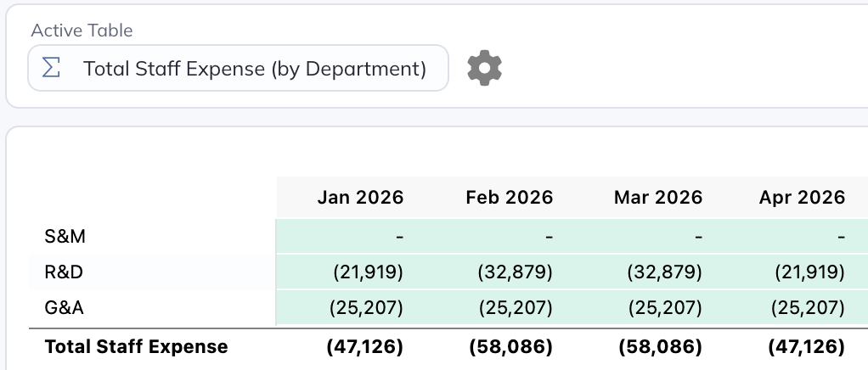Select R&D cell for Jan 2026

[x=368, y=272]
